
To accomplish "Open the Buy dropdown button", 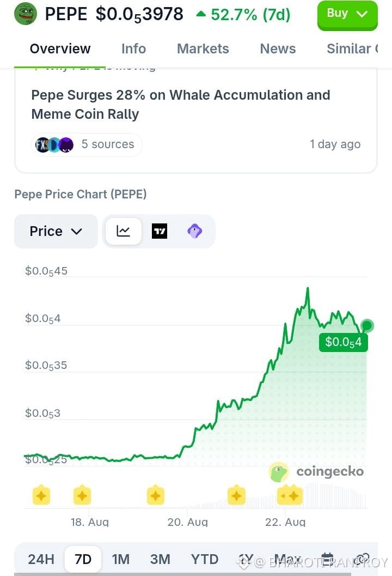I will click(347, 15).
